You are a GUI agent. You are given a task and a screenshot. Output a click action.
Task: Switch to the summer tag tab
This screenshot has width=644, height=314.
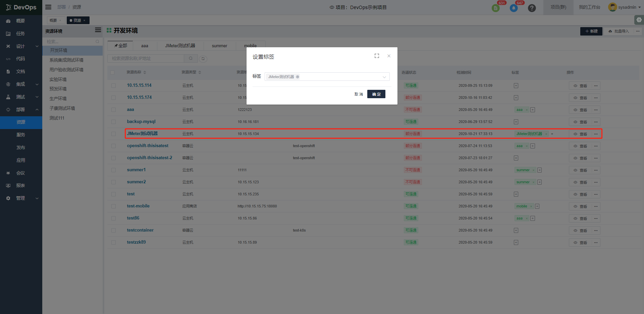219,46
